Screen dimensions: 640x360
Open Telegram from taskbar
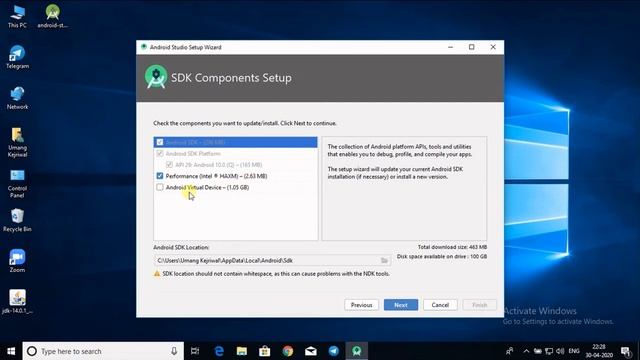point(333,351)
